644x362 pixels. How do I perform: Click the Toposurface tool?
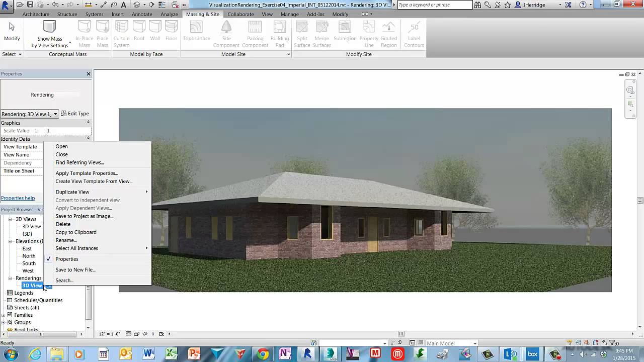tap(196, 31)
